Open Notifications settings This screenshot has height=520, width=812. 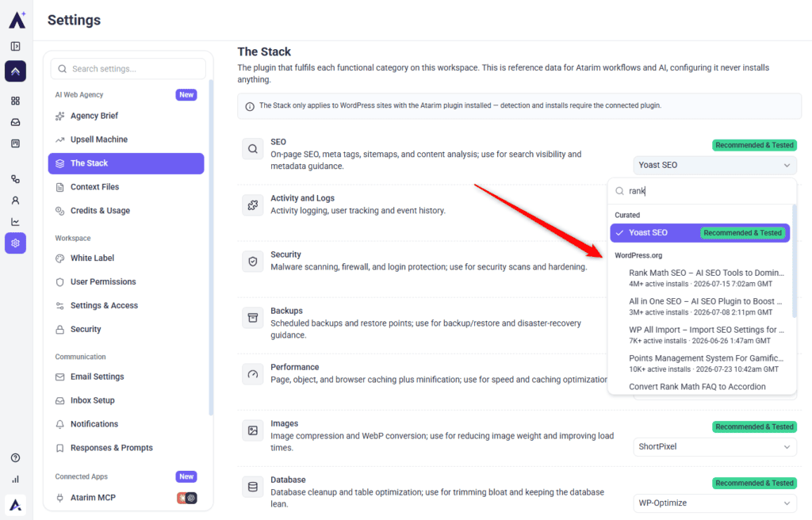coord(126,424)
